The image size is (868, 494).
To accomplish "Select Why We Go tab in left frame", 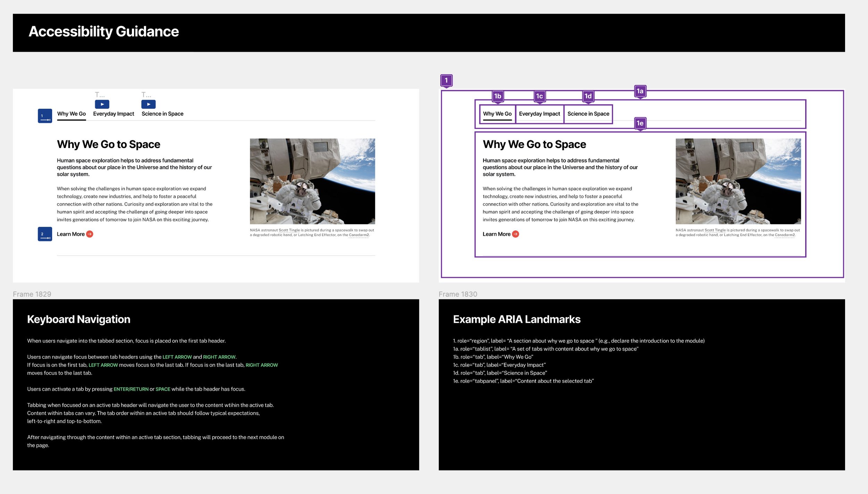I will pos(71,114).
